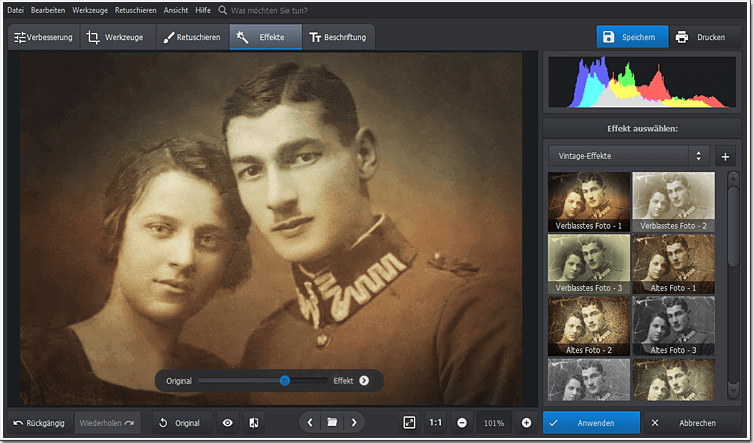The height and width of the screenshot is (443, 754).
Task: Switch to the Retuschieren tab with brush icon
Action: [193, 37]
